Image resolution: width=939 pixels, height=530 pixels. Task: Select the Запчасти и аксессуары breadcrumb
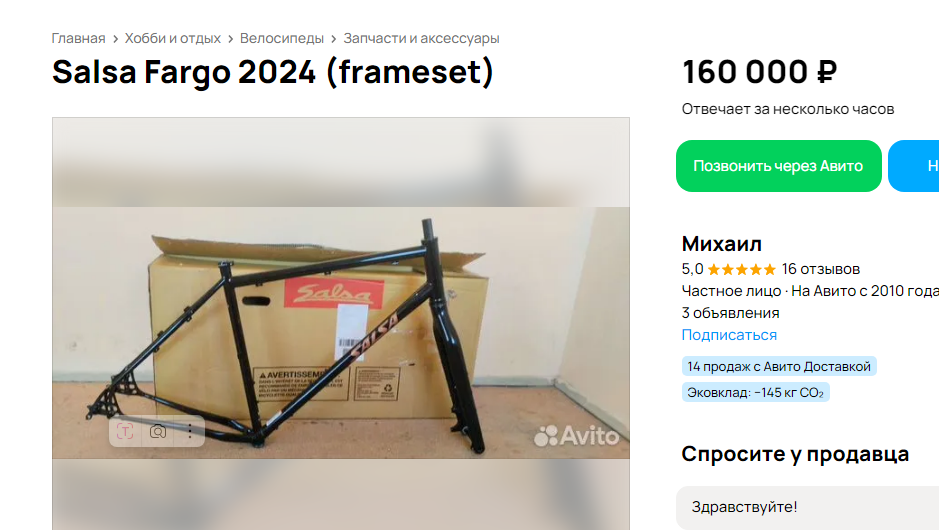tap(421, 38)
